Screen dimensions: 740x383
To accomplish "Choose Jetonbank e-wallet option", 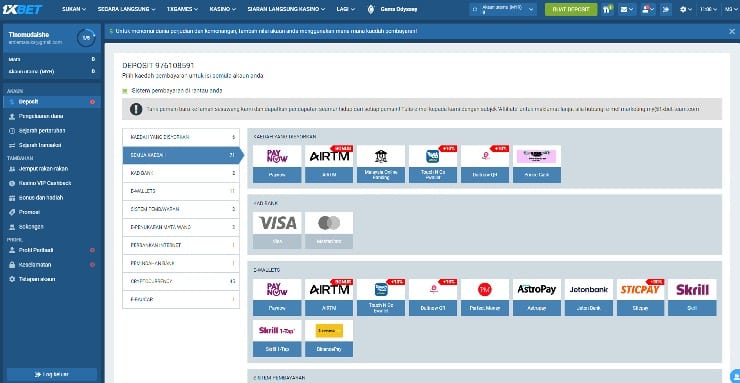I will coord(589,297).
